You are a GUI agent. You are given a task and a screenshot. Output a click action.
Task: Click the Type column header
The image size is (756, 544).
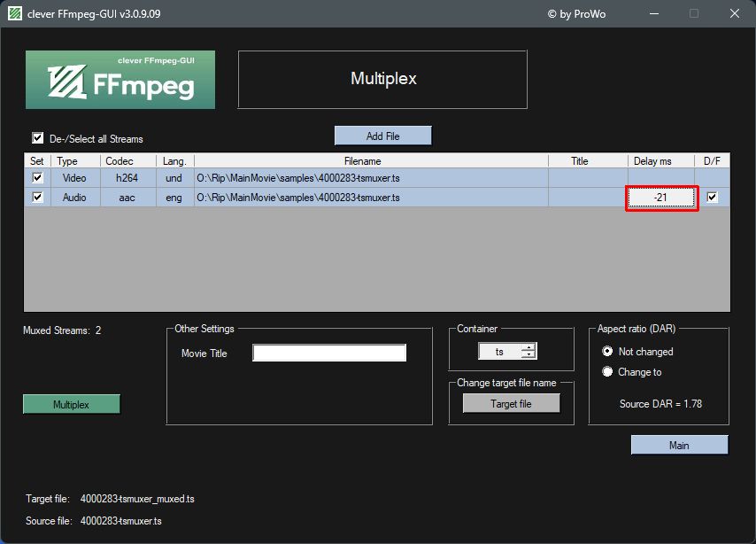[x=75, y=160]
